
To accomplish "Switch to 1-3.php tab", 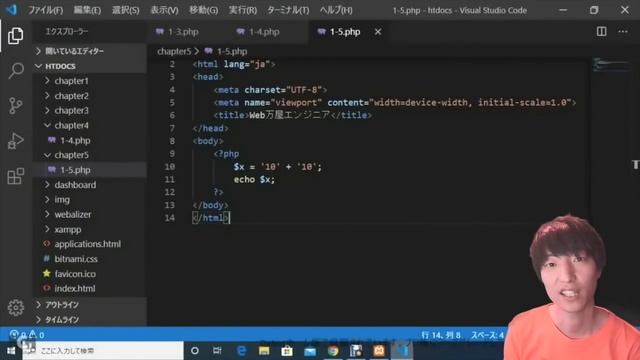I will pyautogui.click(x=178, y=32).
